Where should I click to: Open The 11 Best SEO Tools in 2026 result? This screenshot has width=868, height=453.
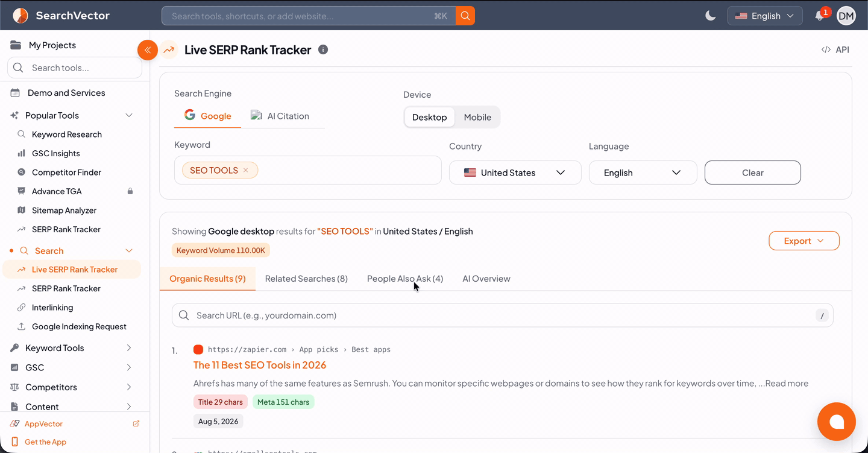point(260,365)
